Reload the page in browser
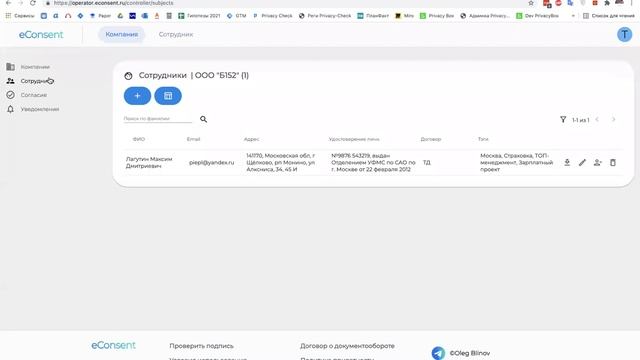The height and width of the screenshot is (360, 640). tap(33, 3)
